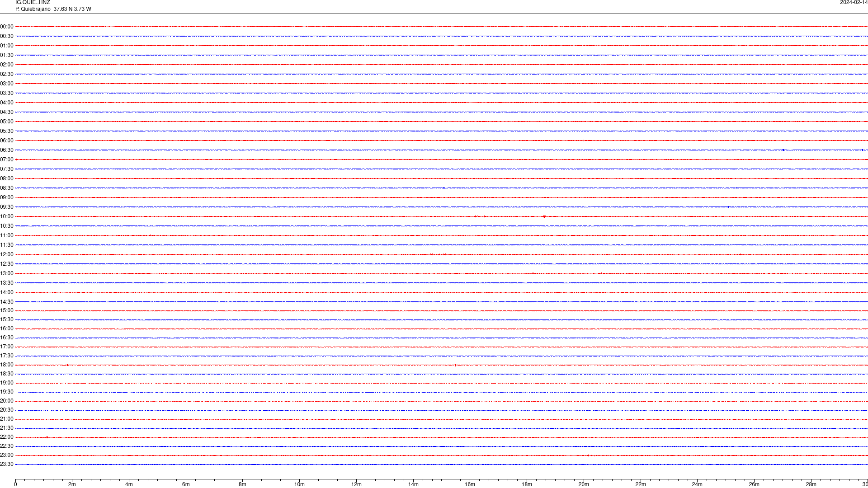Select the 15:30 time row label
The width and height of the screenshot is (868, 488).
[x=7, y=319]
